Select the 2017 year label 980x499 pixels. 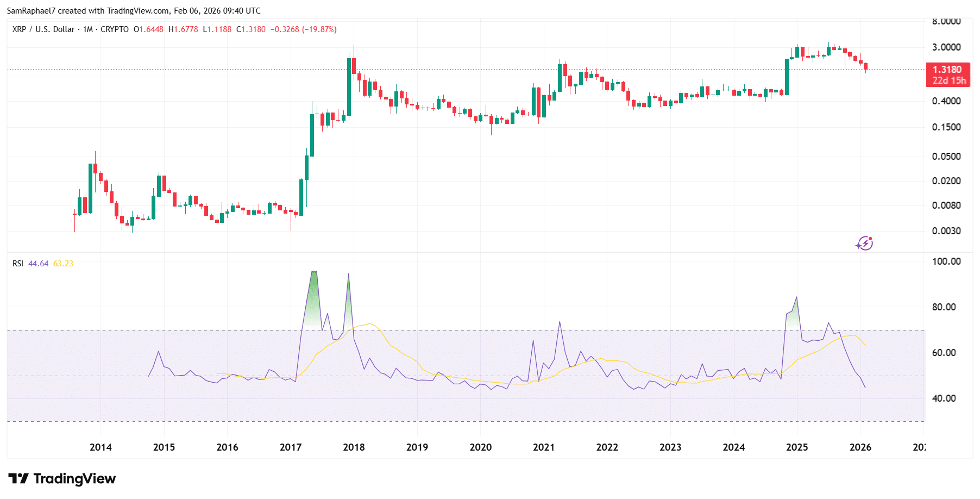pos(290,448)
